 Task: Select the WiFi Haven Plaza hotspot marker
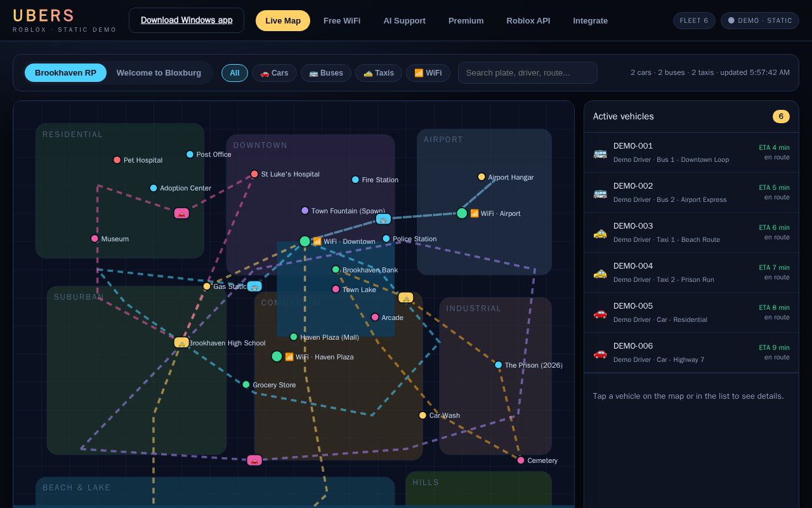coord(277,356)
